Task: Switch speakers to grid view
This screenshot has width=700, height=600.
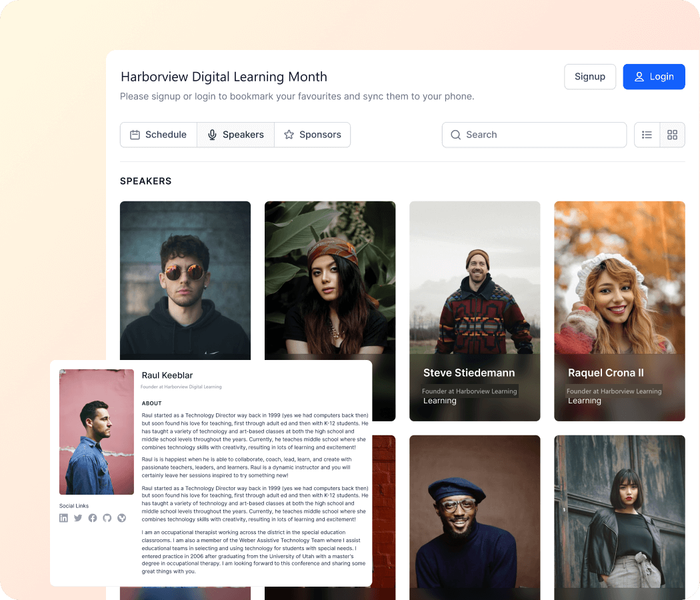Action: (x=672, y=135)
